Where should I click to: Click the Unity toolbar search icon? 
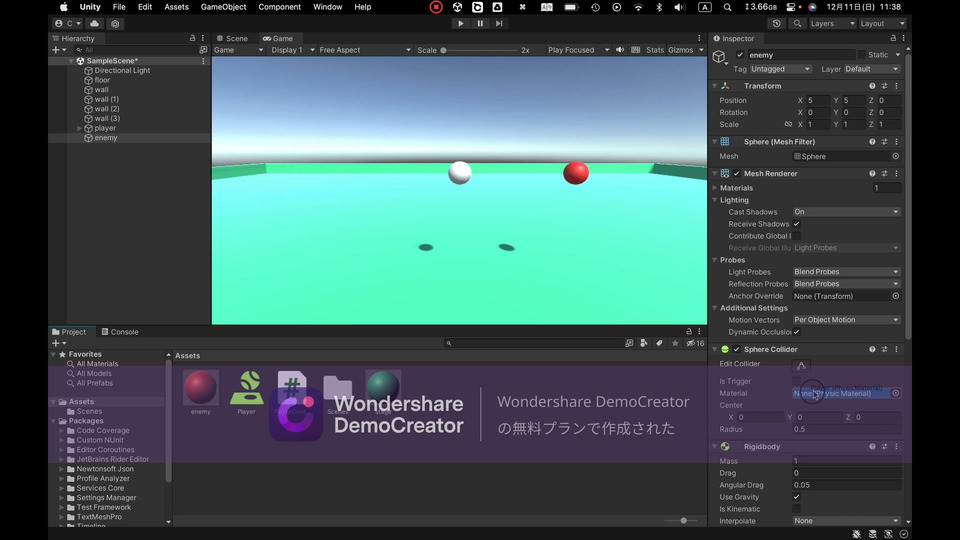tap(797, 23)
